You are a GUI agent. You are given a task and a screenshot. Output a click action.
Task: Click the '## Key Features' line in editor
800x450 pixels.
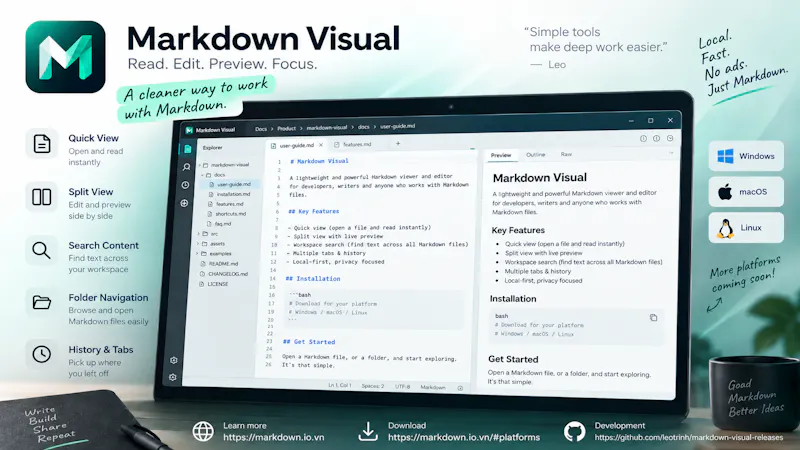[x=313, y=211]
